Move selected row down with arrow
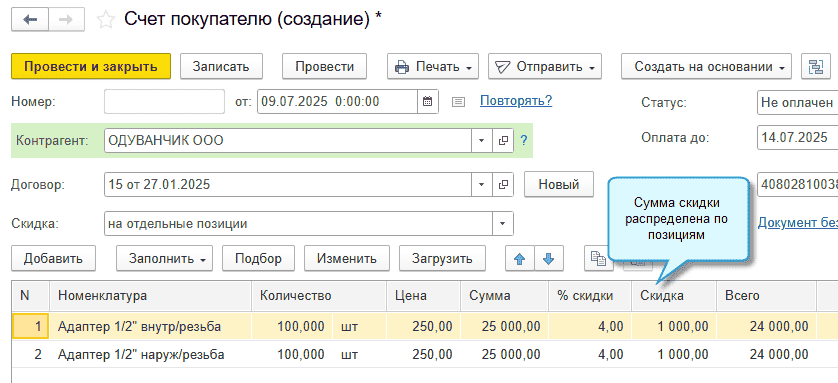This screenshot has width=838, height=383. [x=548, y=259]
